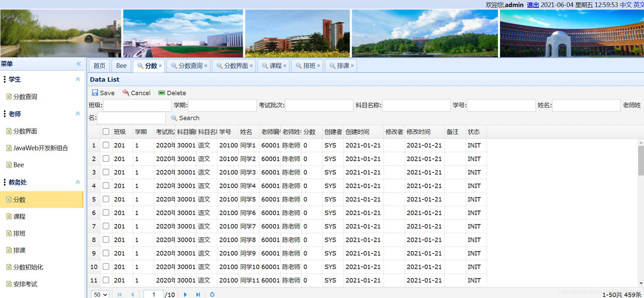Click the 考试批次 filter input field
Viewport: 644px width, 298px height.
coord(319,105)
